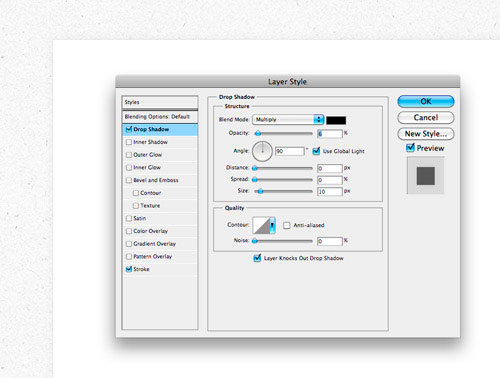Click the Opacity value field
The image size is (500, 378).
click(x=330, y=133)
